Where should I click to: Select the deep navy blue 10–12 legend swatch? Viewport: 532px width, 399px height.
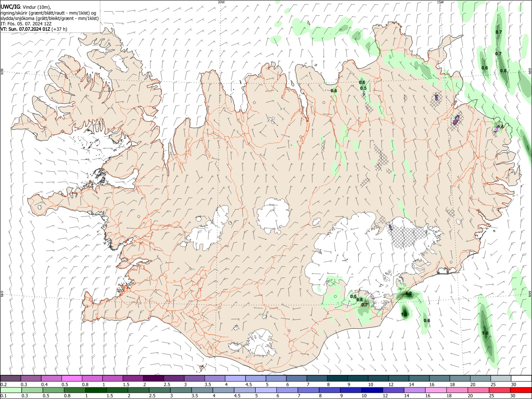click(x=372, y=390)
